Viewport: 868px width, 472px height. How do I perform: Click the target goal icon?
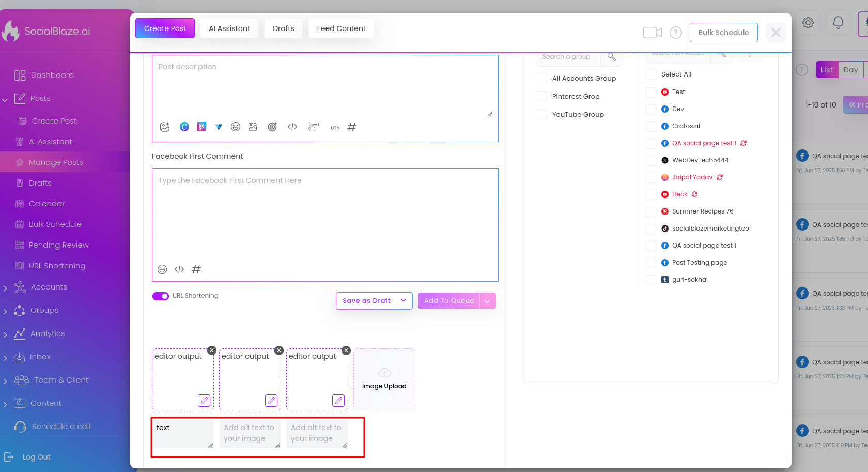tap(272, 127)
